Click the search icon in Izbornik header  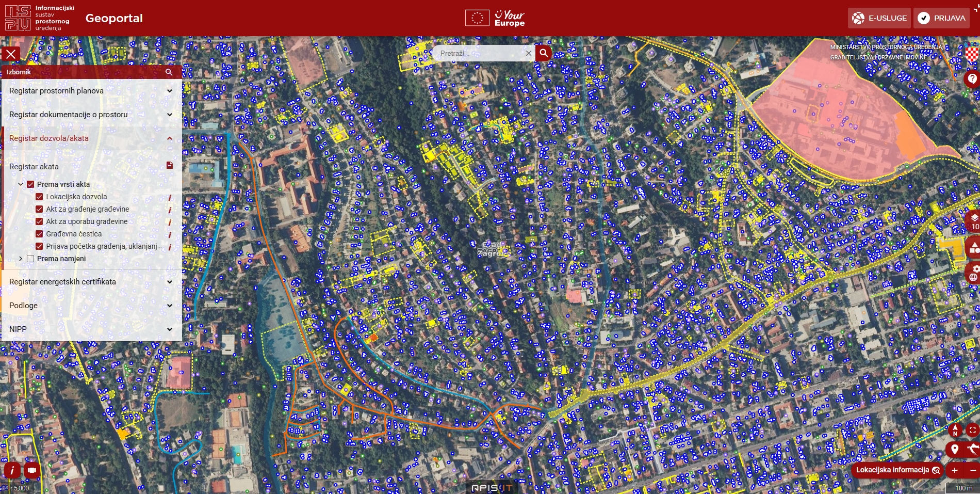click(169, 72)
